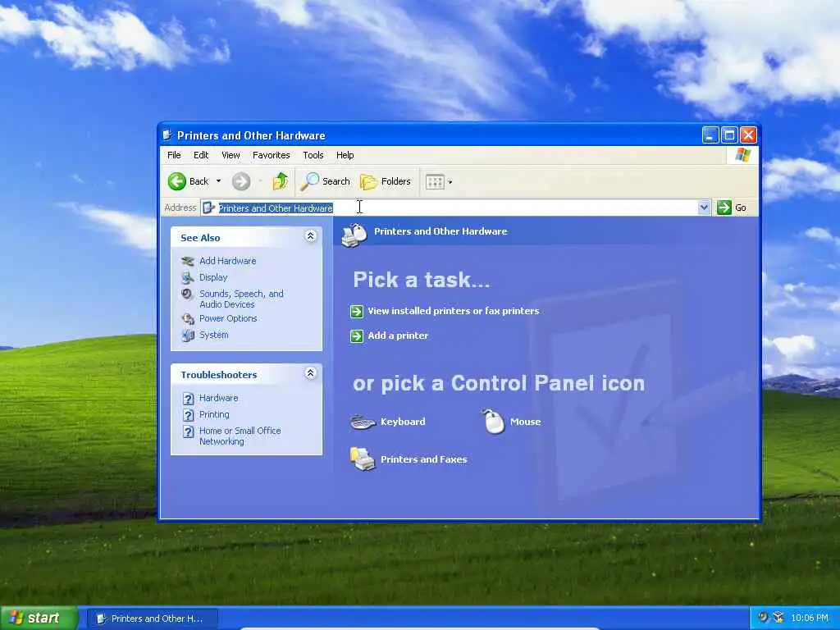Click the printer icon in the header banner
Screen dimensions: 840x630
(354, 235)
